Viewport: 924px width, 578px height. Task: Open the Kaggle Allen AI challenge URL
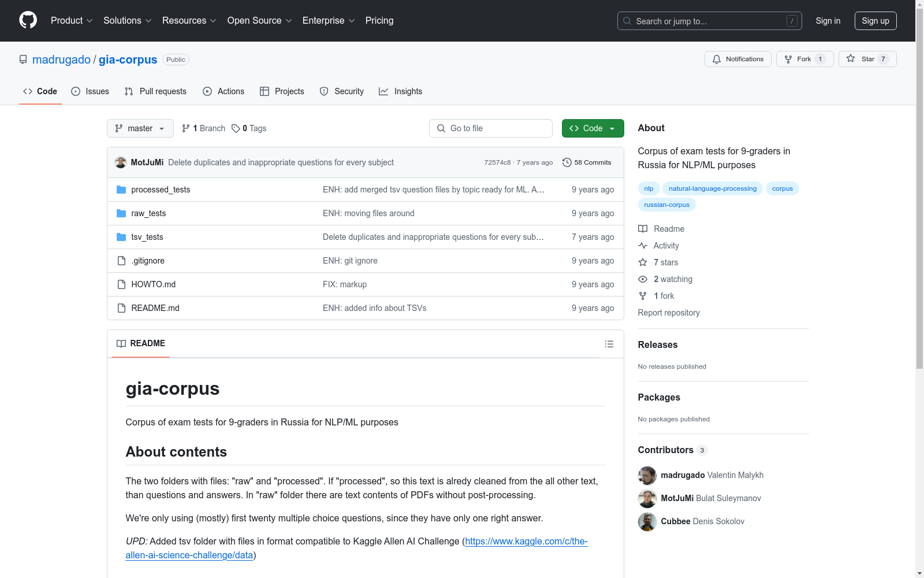(356, 548)
